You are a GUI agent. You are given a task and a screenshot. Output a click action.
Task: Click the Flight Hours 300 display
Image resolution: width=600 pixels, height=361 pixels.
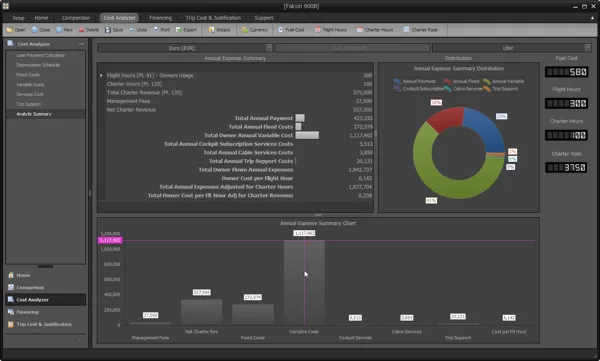point(566,103)
